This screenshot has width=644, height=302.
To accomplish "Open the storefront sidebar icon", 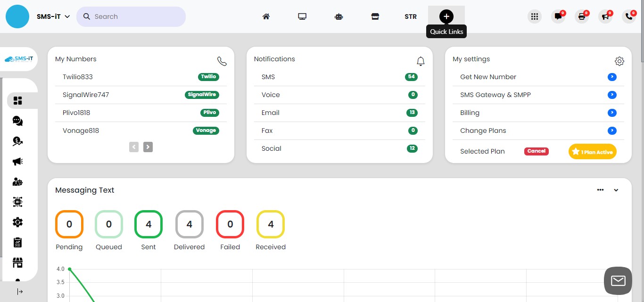I will 18,262.
